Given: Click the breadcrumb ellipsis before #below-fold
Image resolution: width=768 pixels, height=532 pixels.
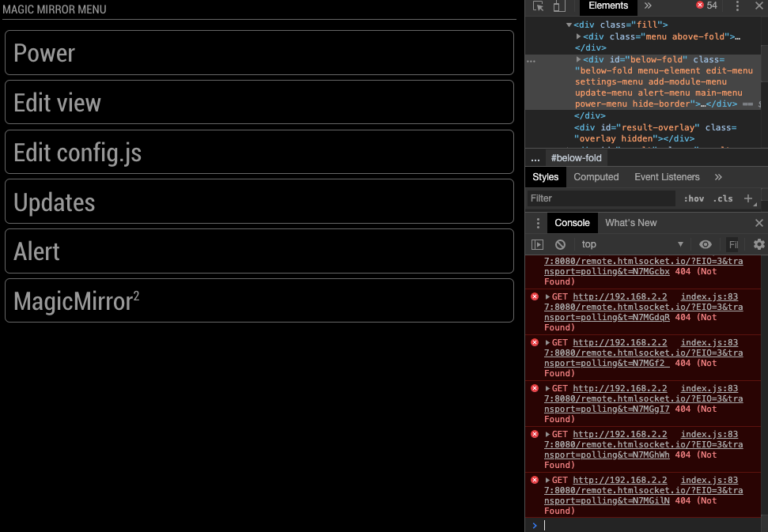Looking at the screenshot, I should (x=535, y=158).
